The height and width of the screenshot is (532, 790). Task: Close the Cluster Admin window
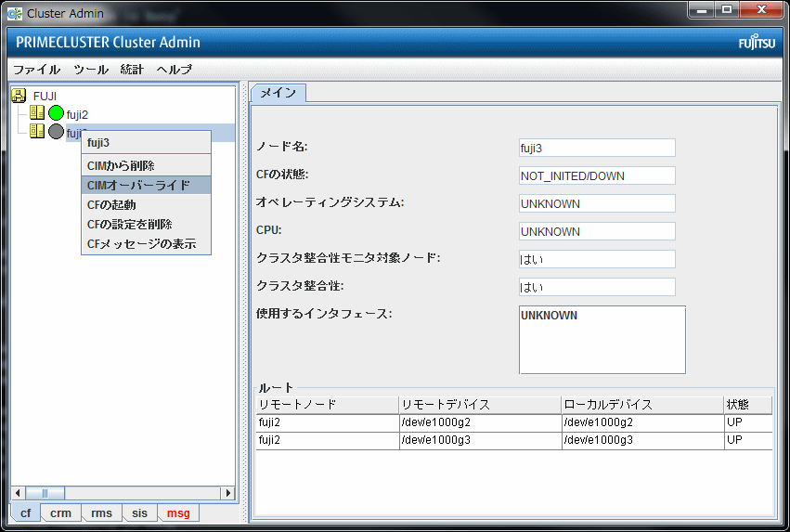tap(761, 9)
